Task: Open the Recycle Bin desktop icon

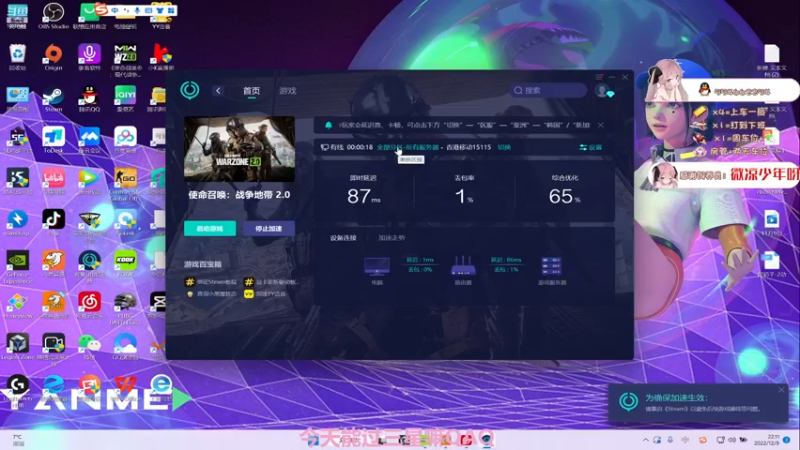Action: click(17, 56)
